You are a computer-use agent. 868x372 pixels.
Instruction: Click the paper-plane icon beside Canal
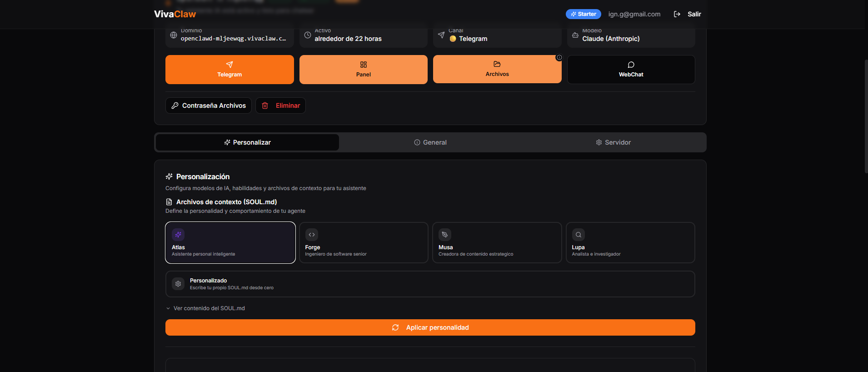[441, 35]
